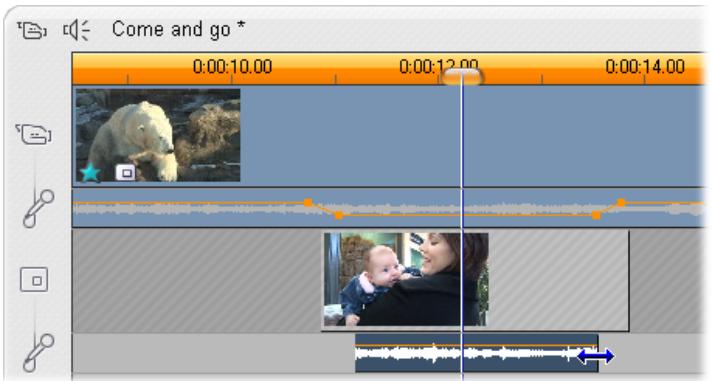Select the polar bear video clip thumbnail
The width and height of the screenshot is (712, 381).
coord(158,135)
